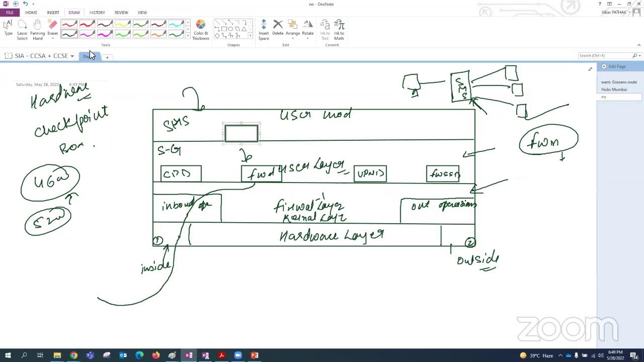Open notifications center in system tray
The width and height of the screenshot is (644, 362).
click(634, 356)
